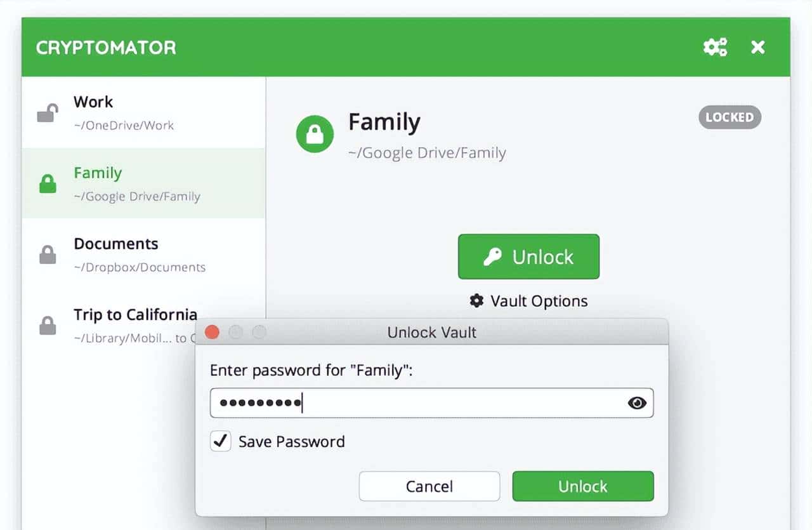This screenshot has width=812, height=530.
Task: Click the gear icon next to Vault Options
Action: [476, 300]
